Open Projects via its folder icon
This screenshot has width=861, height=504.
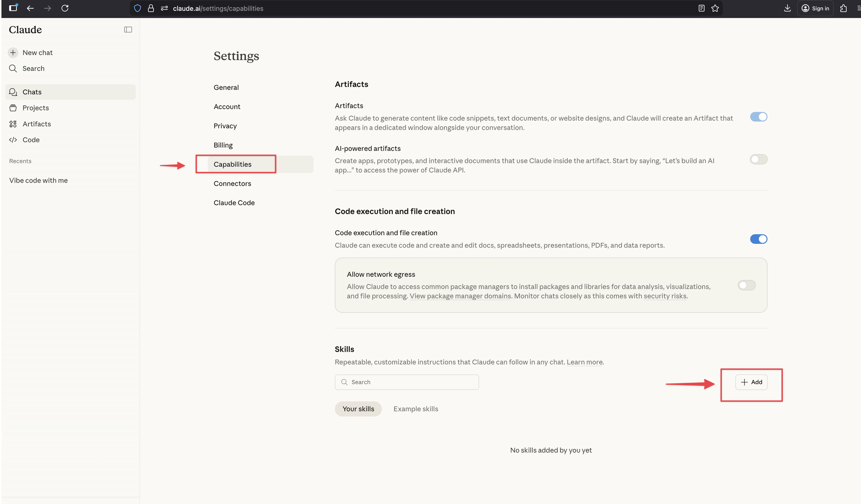click(13, 108)
